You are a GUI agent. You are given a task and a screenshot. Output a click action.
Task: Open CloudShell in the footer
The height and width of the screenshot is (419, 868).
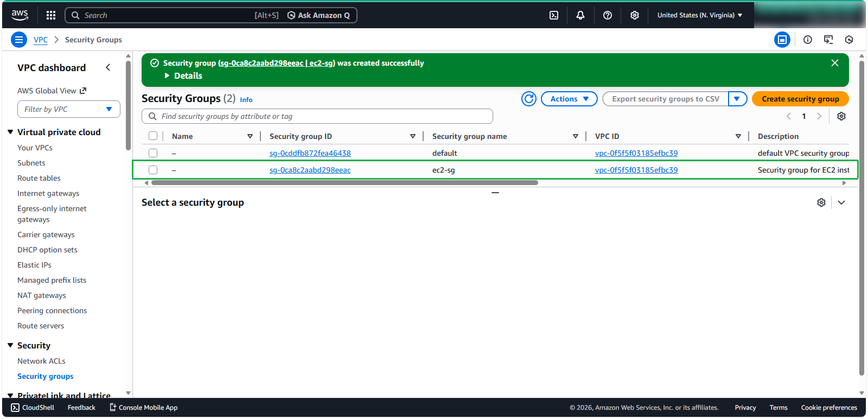click(x=33, y=408)
